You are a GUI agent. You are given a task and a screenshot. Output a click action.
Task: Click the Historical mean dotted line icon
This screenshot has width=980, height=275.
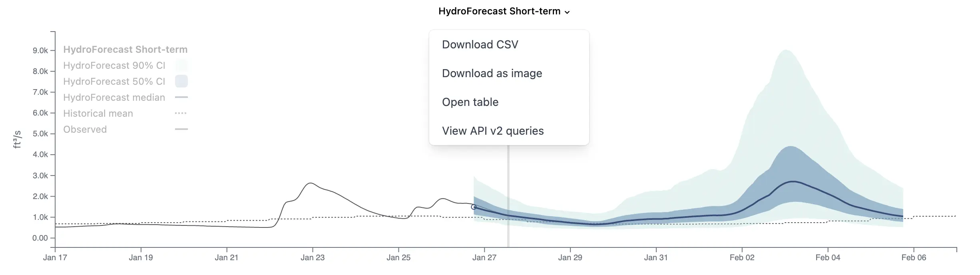(181, 113)
